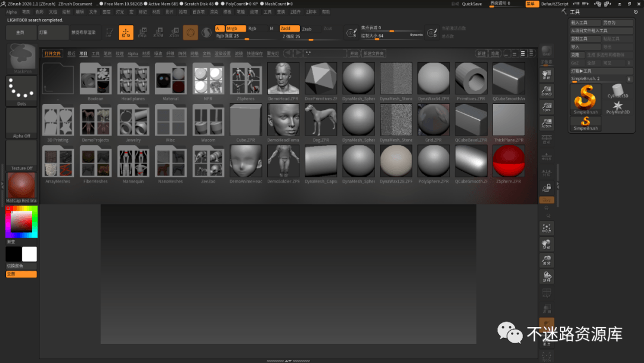
Task: Toggle Dynamic draw size
Action: point(416,35)
